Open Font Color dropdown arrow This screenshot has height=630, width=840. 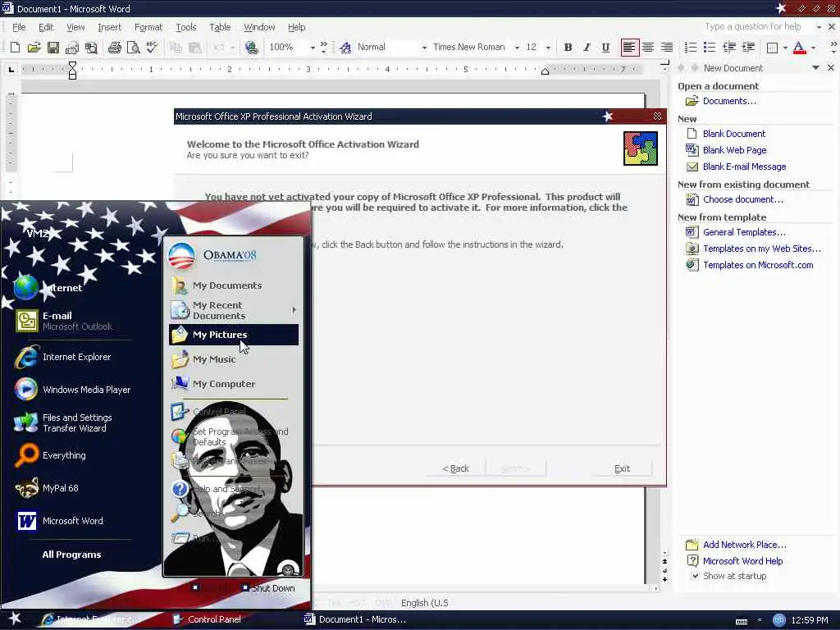813,48
